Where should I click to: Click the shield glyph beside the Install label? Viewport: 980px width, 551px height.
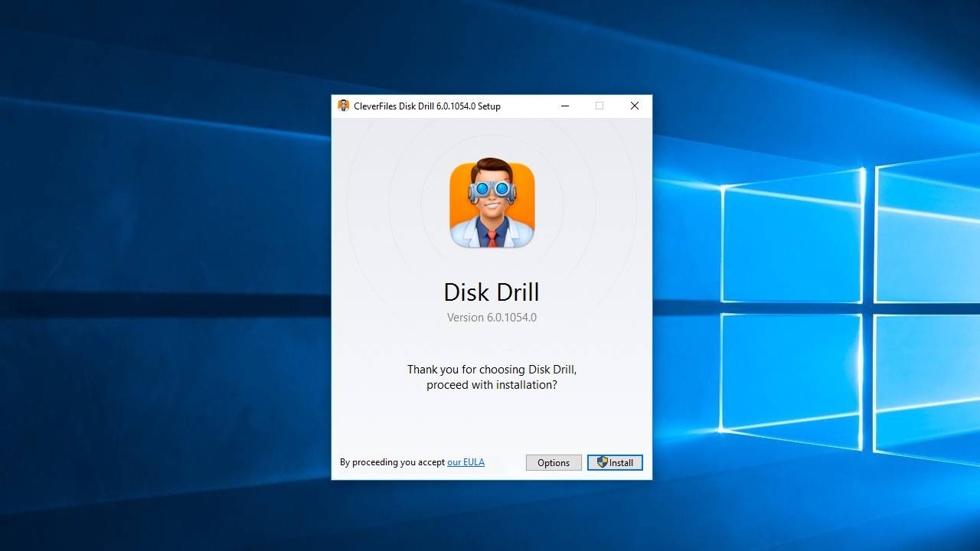point(602,462)
